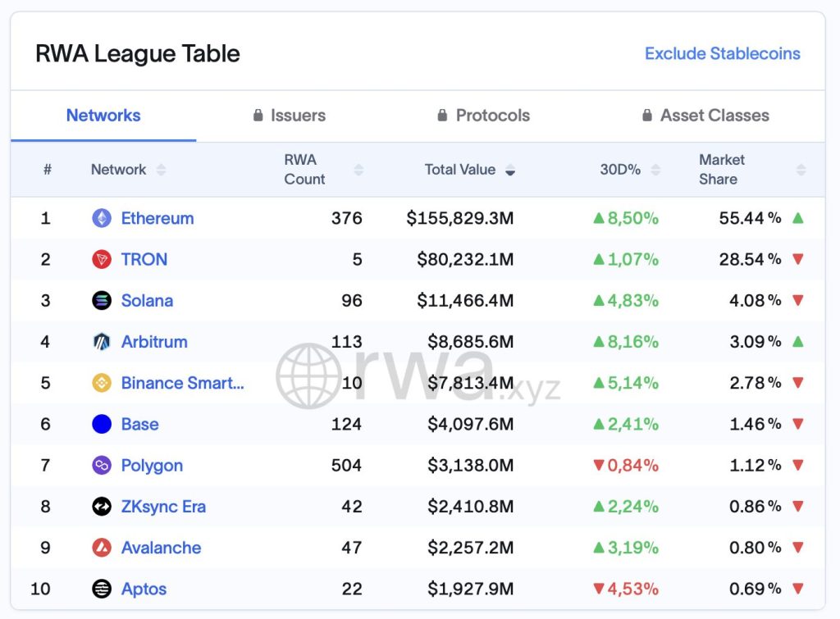The width and height of the screenshot is (840, 619).
Task: Switch to the Issuers tab
Action: (290, 116)
